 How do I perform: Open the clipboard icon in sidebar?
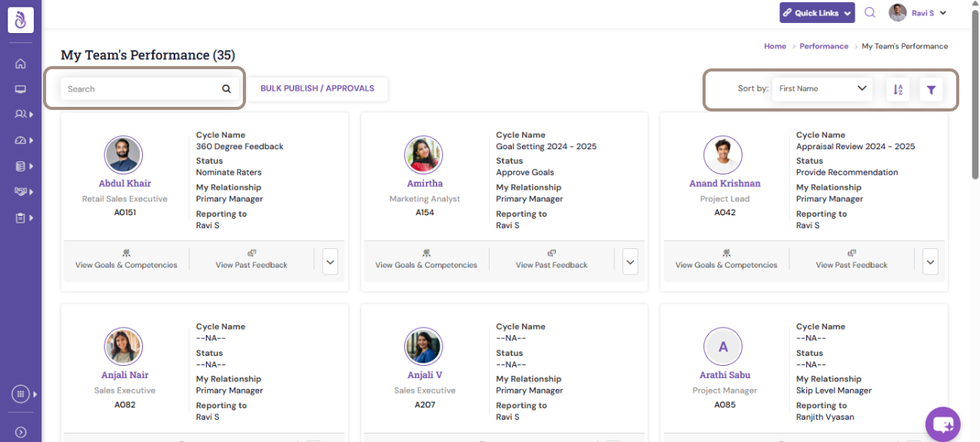click(x=20, y=218)
